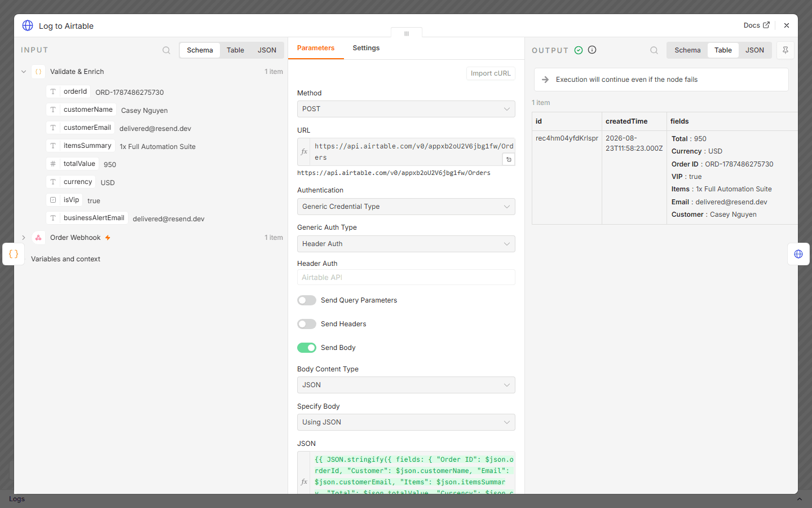Click the URL field's expand editor icon
Viewport: 812px width, 508px height.
pos(509,160)
